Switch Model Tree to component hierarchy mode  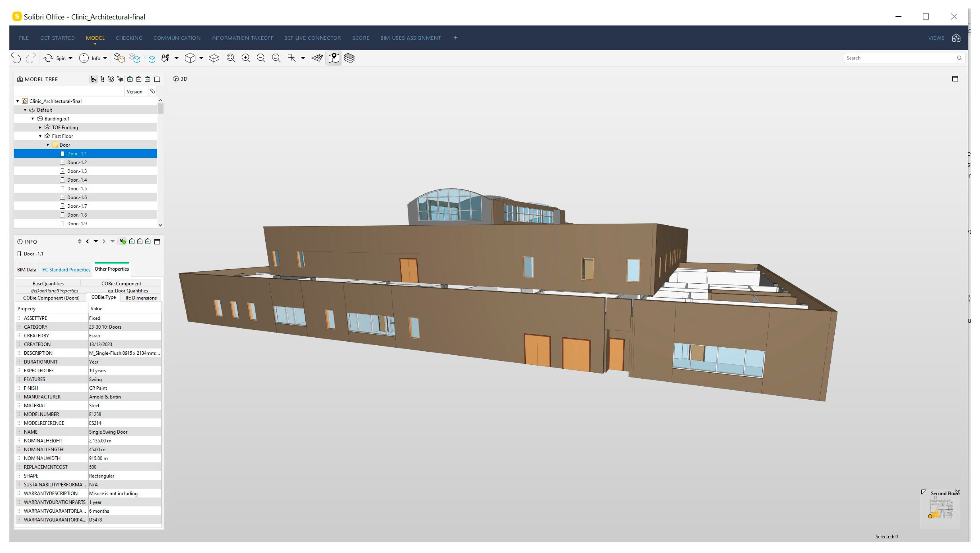(x=102, y=80)
